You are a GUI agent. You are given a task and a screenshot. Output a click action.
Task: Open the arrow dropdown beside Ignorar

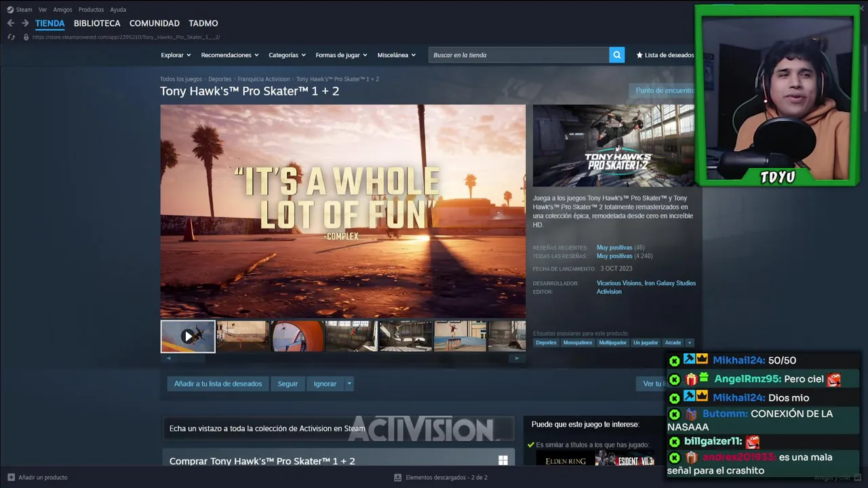349,384
